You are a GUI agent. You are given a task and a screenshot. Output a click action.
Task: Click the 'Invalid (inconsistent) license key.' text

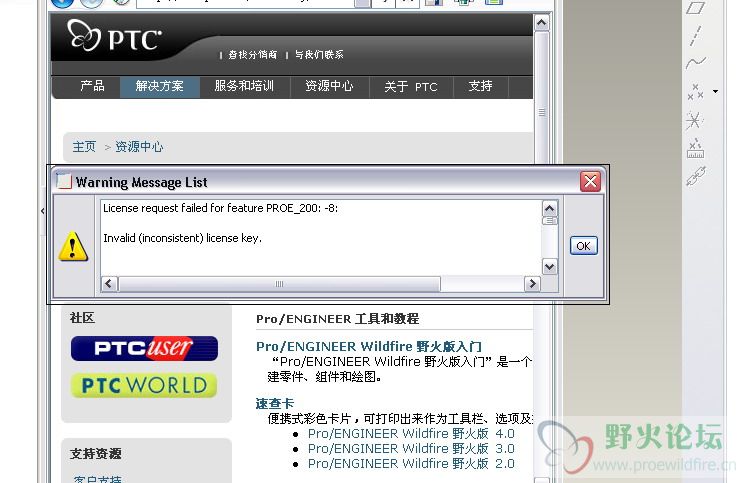tap(183, 238)
